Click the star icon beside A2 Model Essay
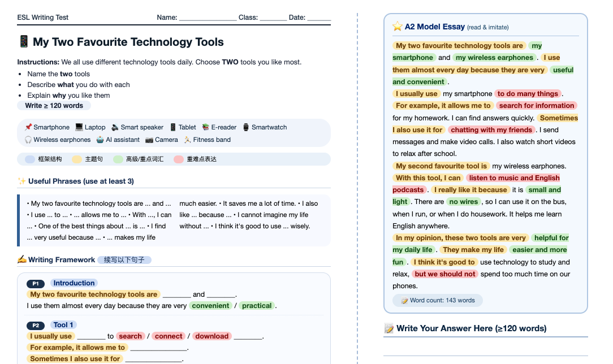 click(398, 27)
